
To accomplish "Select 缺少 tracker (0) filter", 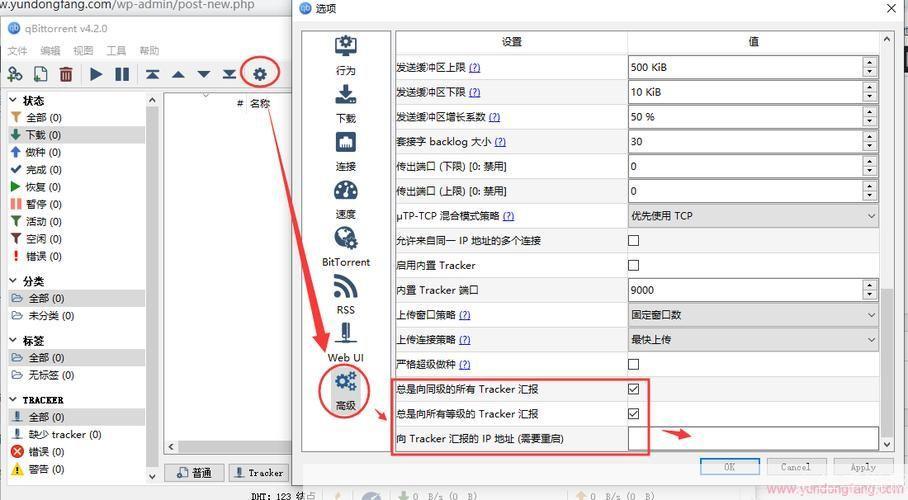I will point(77,435).
